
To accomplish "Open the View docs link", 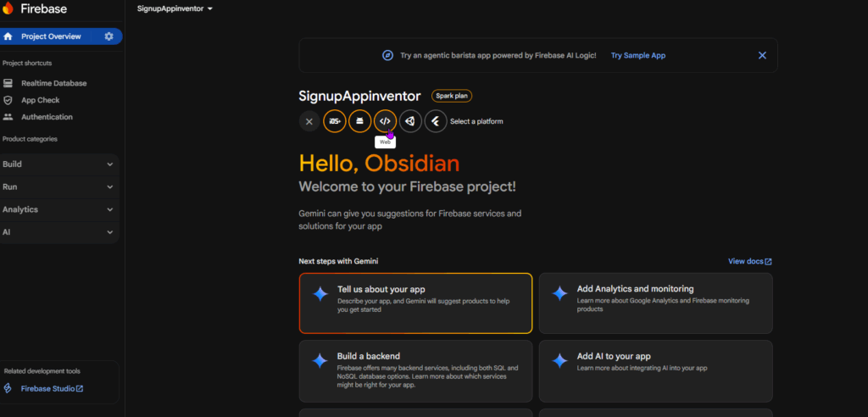I will pyautogui.click(x=749, y=261).
